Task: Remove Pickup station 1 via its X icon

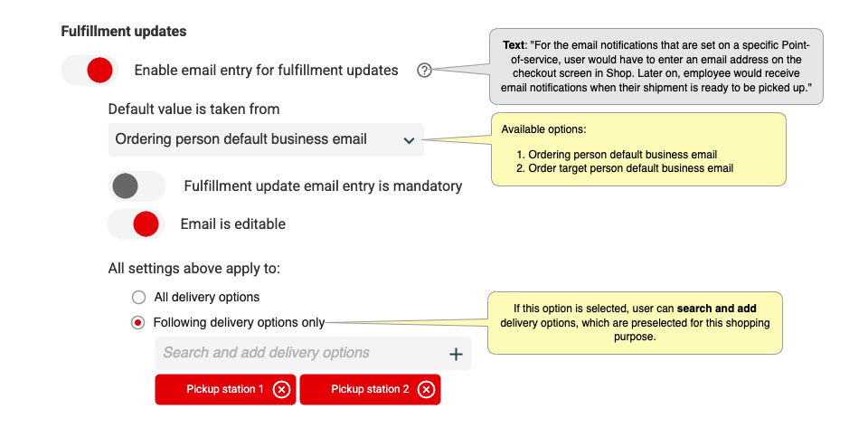Action: [281, 390]
